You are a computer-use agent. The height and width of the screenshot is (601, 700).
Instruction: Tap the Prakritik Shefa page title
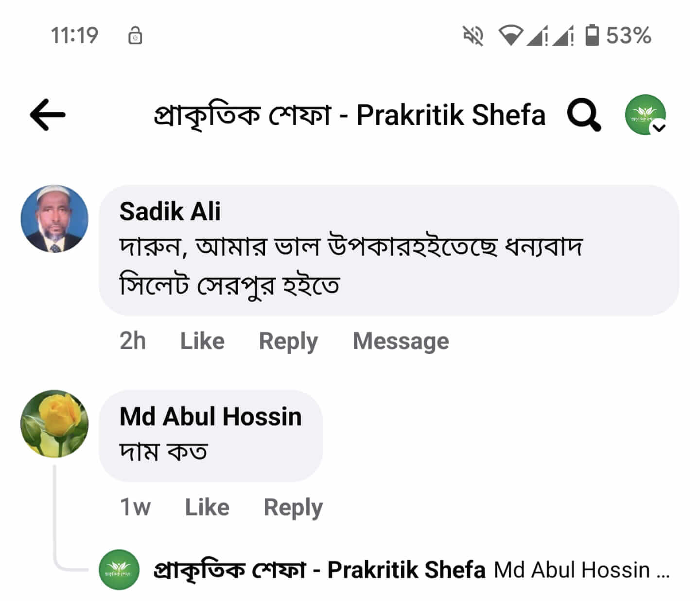coord(349,115)
